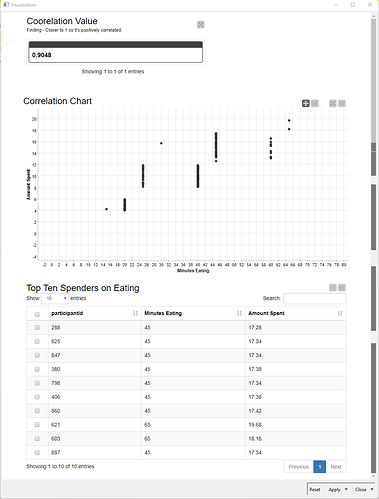Image resolution: width=379 pixels, height=499 pixels.
Task: Click the move/pan icon above Correlation Chart
Action: click(306, 103)
